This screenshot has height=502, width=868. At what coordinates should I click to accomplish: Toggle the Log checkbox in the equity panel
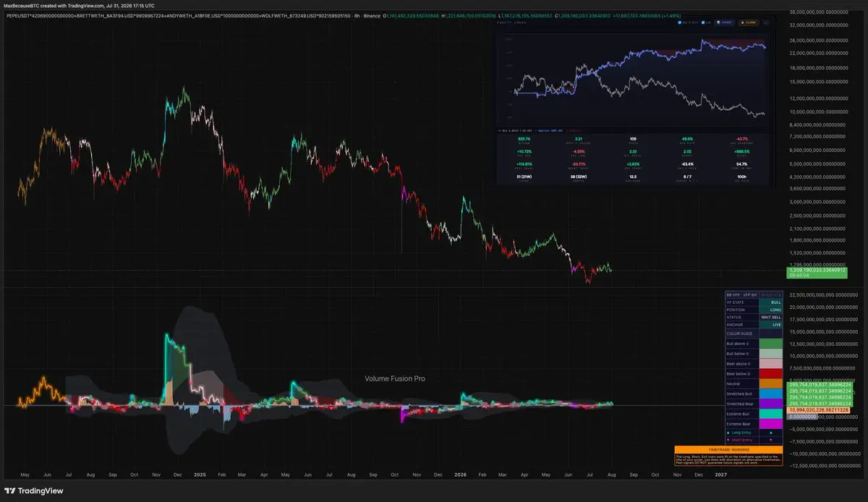tap(703, 22)
